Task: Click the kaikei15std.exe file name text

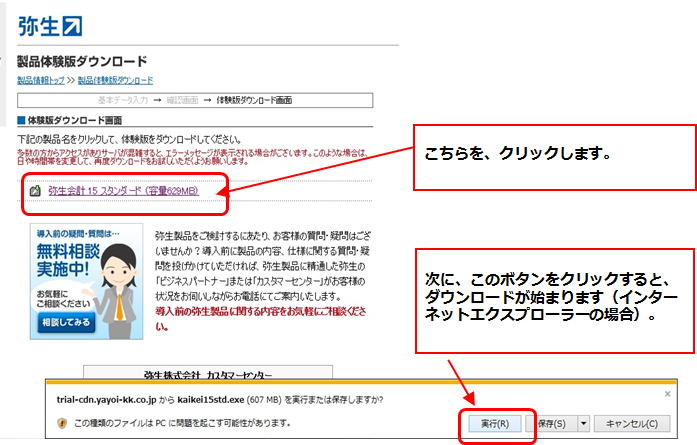Action: 211,400
